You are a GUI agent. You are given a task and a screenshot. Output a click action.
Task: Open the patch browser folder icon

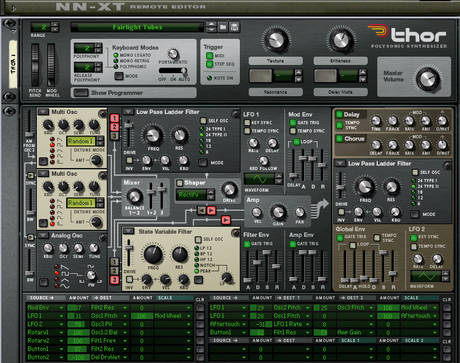(x=223, y=27)
